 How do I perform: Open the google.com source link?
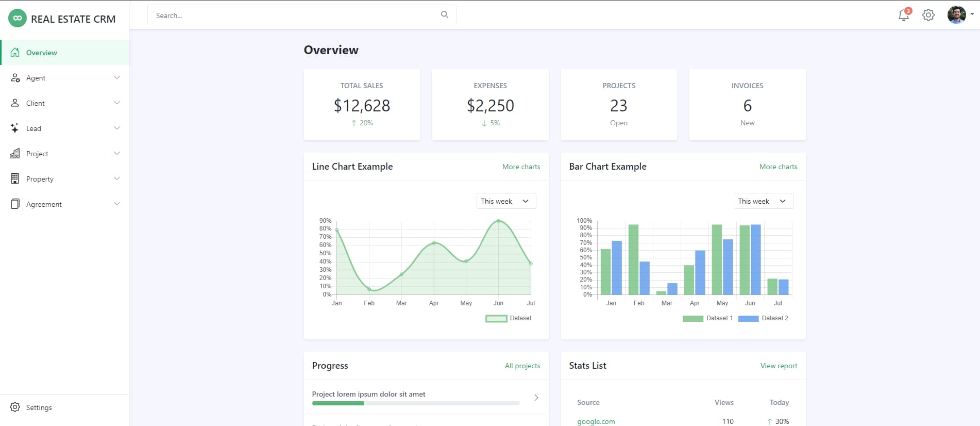596,421
